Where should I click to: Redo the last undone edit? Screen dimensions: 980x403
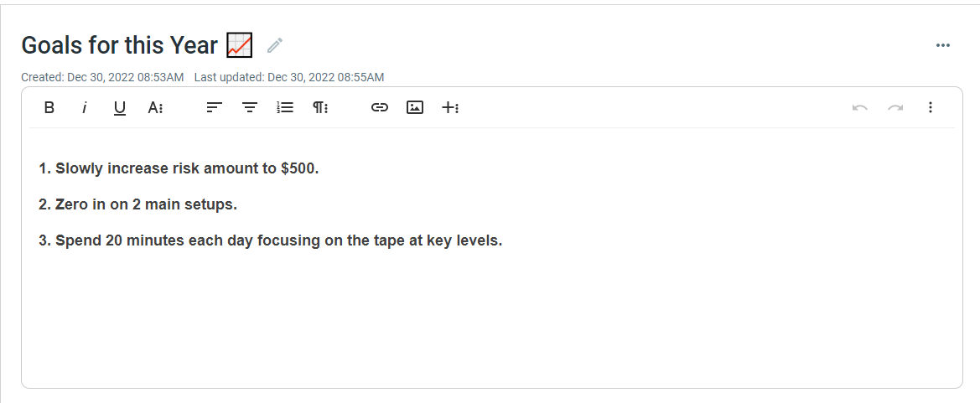click(x=895, y=107)
